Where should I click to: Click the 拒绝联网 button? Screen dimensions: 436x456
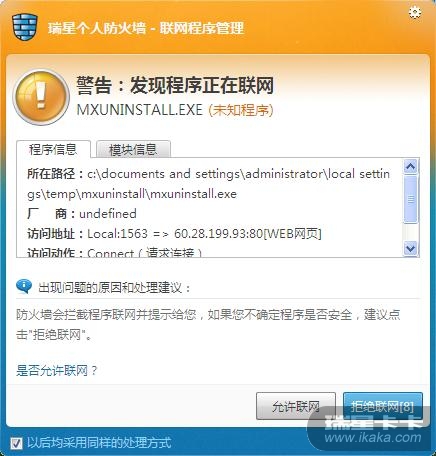tap(383, 406)
